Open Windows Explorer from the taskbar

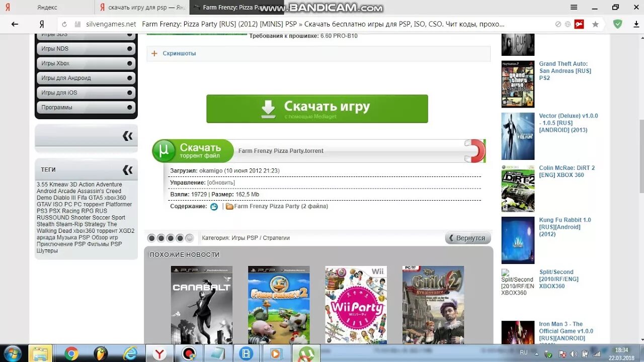click(x=41, y=353)
